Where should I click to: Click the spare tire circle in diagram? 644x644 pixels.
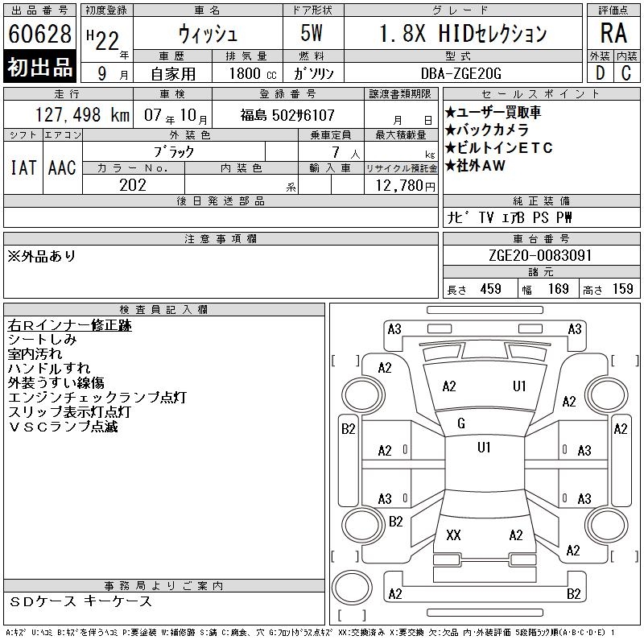tap(352, 587)
